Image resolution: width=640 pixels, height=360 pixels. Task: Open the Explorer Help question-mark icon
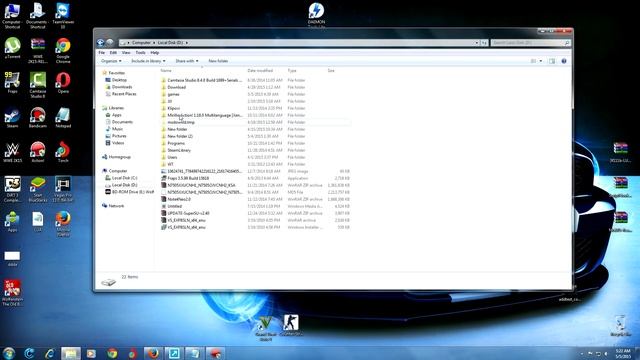(x=564, y=61)
